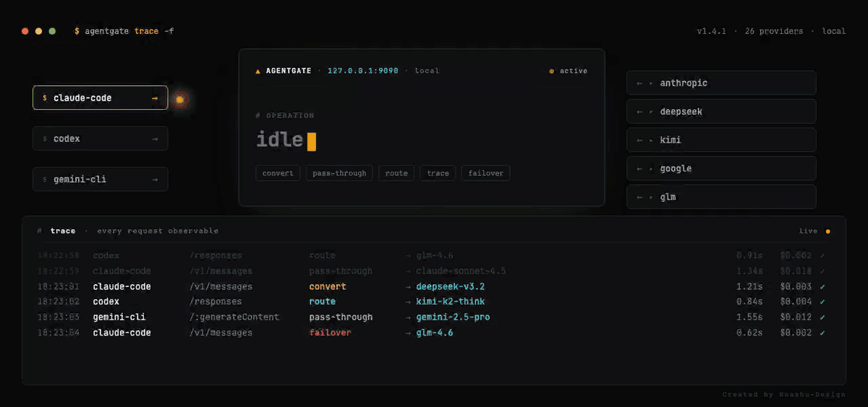
Task: Click the v1.4.1 version text
Action: (x=712, y=31)
